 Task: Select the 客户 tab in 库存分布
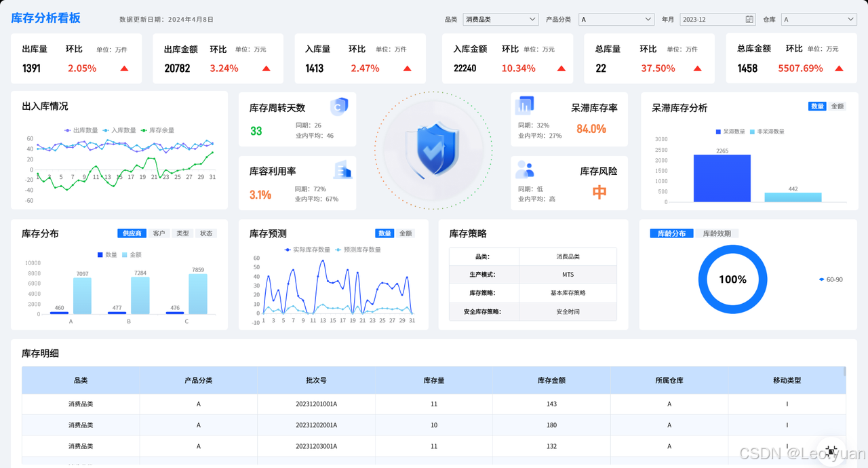(159, 233)
